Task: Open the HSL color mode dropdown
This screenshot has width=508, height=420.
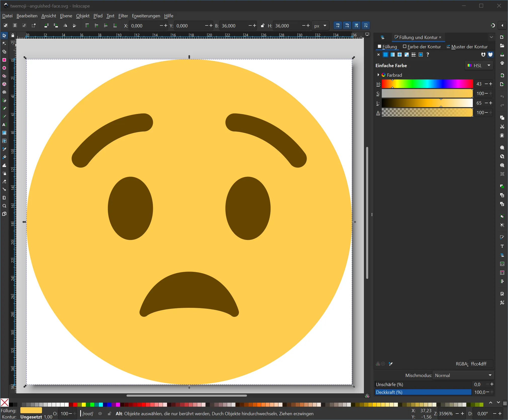Action: tap(479, 65)
